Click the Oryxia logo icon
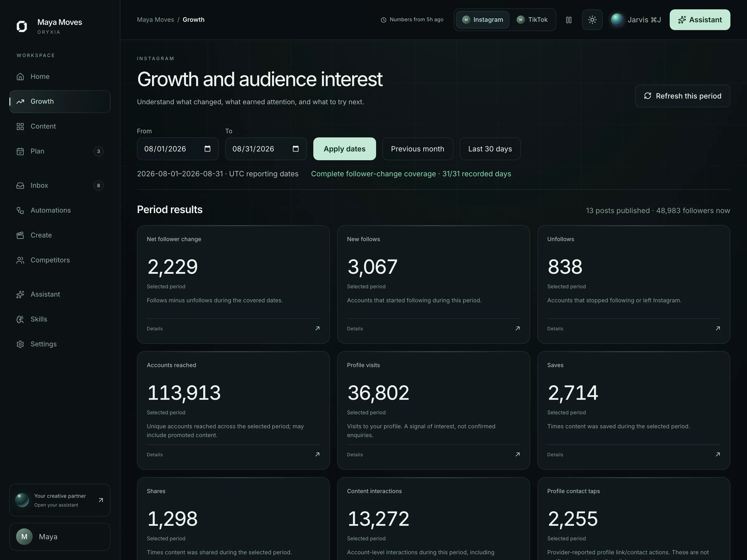This screenshot has width=747, height=560. tap(21, 26)
